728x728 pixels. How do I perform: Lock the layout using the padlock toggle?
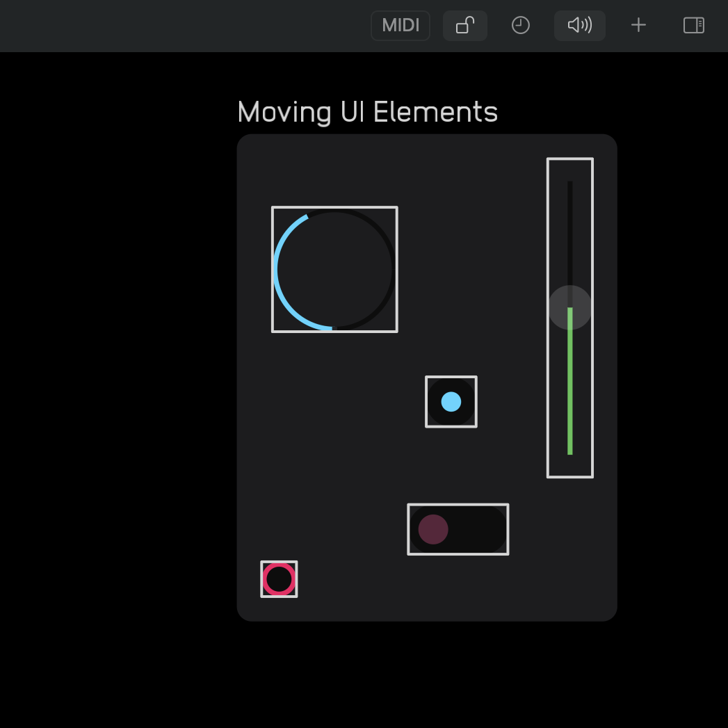[464, 25]
